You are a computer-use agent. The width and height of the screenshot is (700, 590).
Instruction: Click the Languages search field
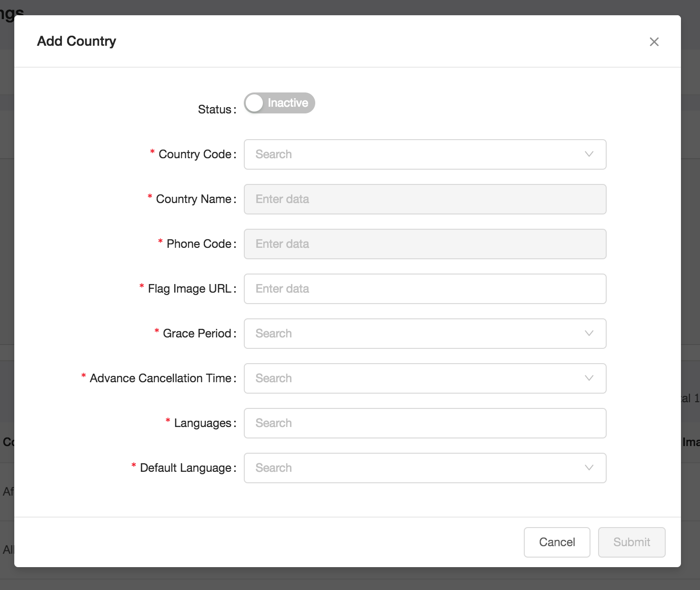[x=425, y=423]
